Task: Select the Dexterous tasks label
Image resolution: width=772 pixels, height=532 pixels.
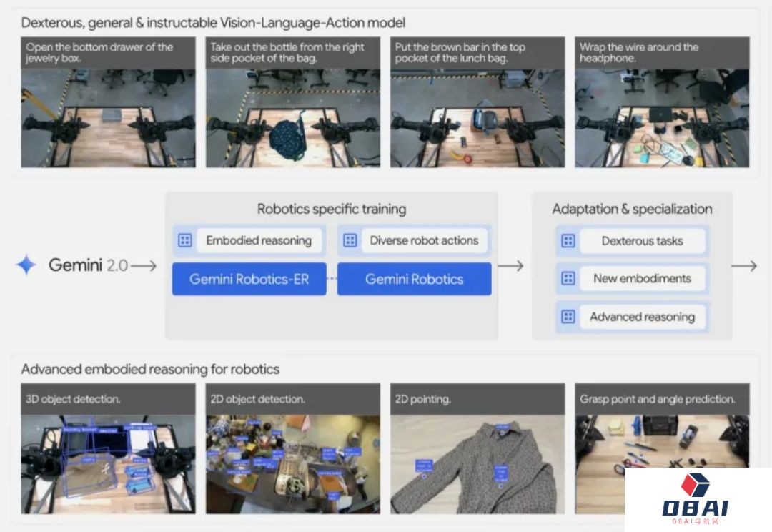Action: 642,241
